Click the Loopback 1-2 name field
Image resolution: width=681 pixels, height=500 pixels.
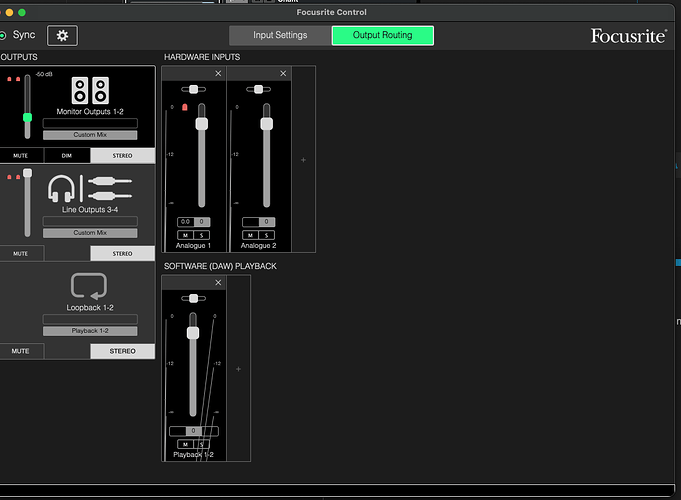(90, 319)
